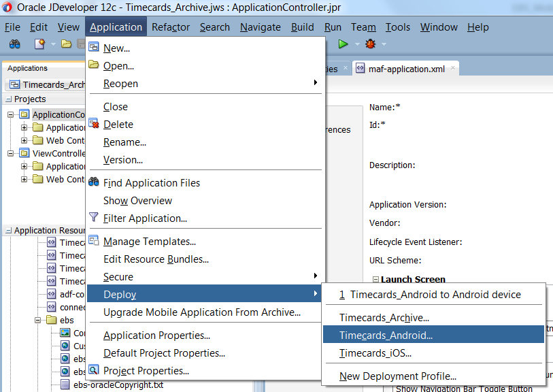Screen dimensions: 553x392
Task: Deploy Timecards_Android to Android device
Action: click(433, 295)
